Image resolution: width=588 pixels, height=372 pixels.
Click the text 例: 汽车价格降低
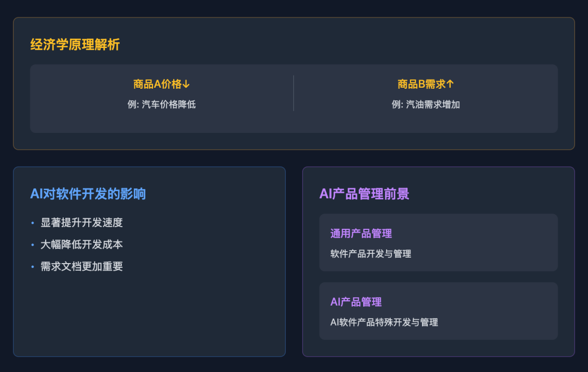[162, 104]
